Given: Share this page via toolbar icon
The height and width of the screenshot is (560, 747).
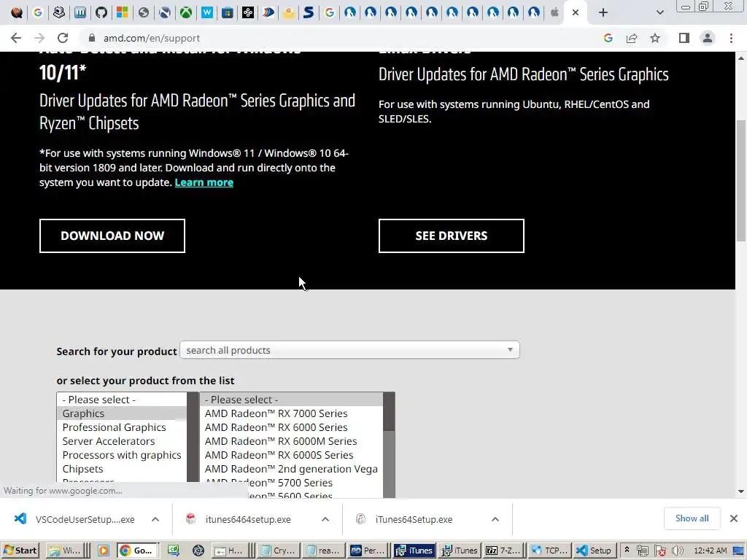Looking at the screenshot, I should [632, 38].
